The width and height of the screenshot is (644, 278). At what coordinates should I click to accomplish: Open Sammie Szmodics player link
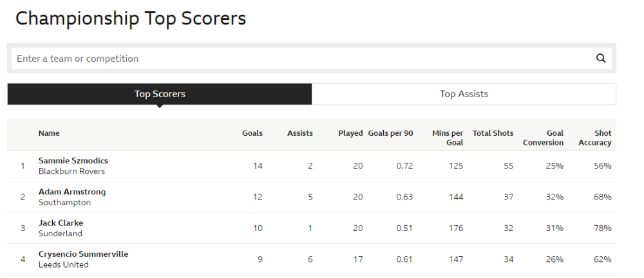[73, 161]
